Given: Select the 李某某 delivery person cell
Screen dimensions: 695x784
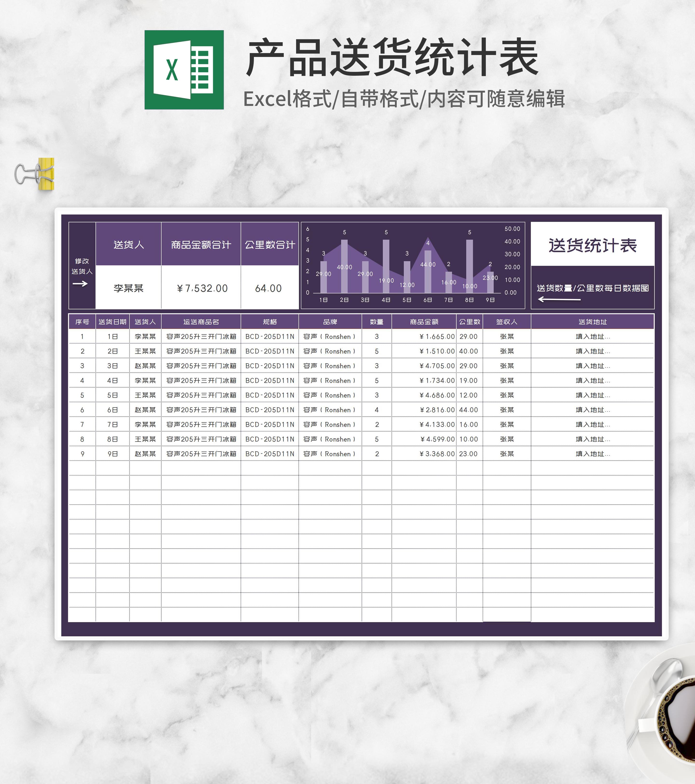Looking at the screenshot, I should click(x=128, y=288).
